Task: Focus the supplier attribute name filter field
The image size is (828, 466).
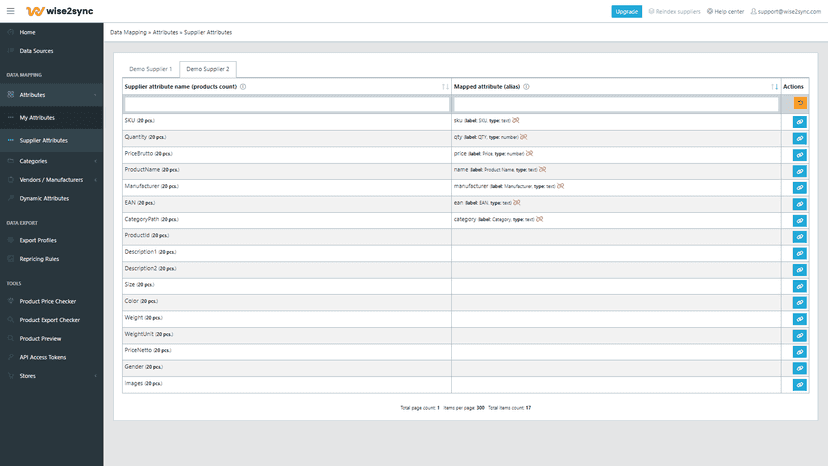Action: pos(287,104)
